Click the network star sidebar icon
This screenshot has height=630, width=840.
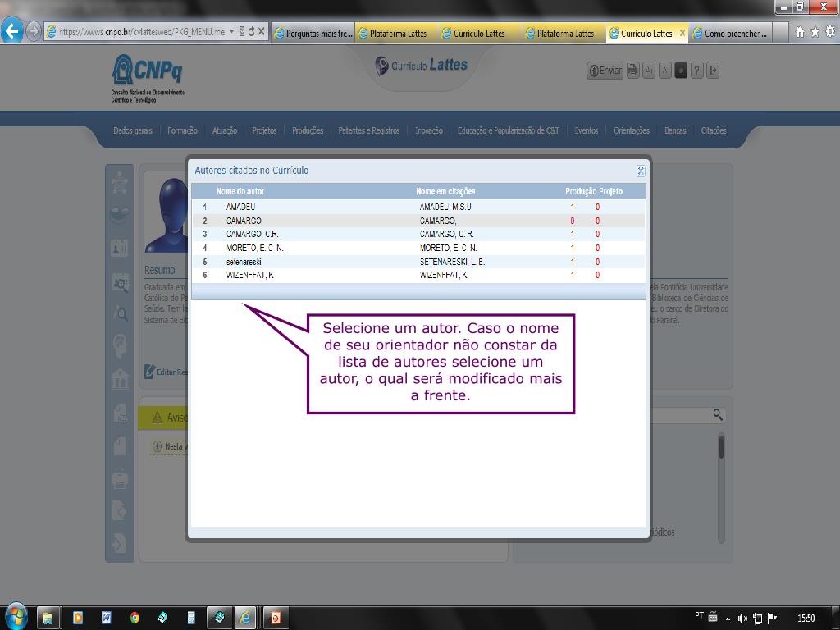(x=119, y=184)
